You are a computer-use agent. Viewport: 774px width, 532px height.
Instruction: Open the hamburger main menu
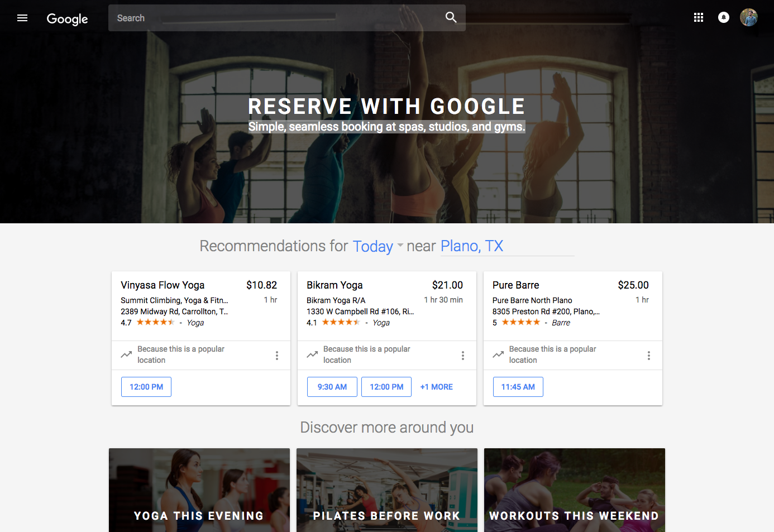click(22, 18)
